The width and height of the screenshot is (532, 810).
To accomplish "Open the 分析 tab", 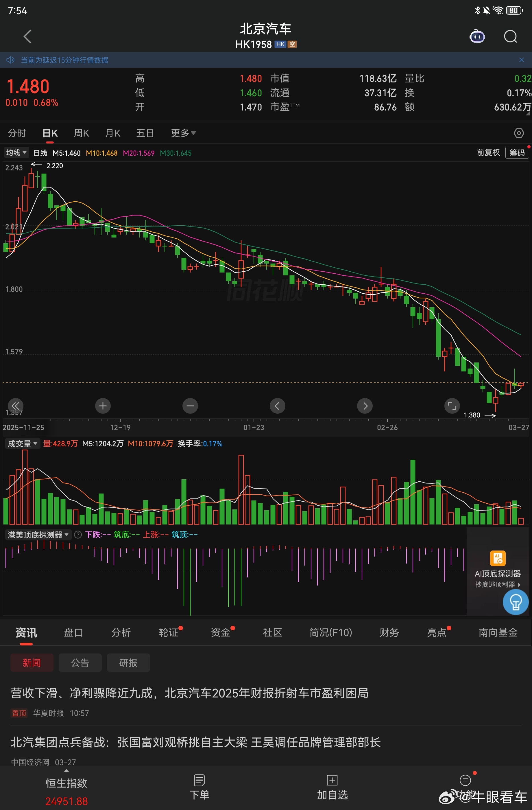I will coord(121,633).
